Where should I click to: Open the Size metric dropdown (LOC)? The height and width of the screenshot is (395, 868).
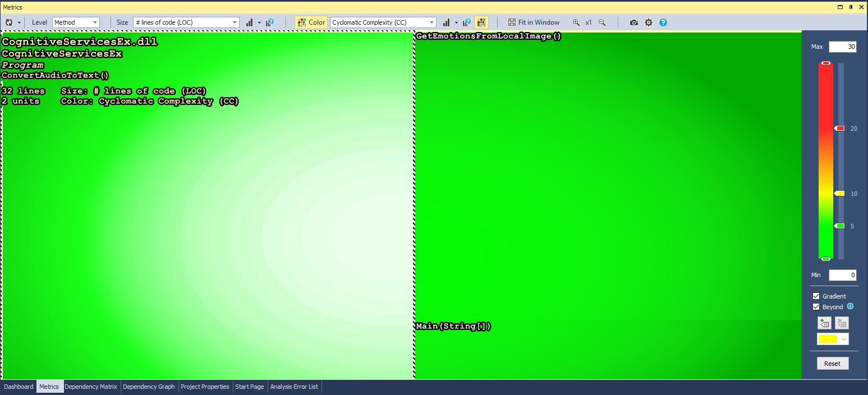click(x=186, y=22)
